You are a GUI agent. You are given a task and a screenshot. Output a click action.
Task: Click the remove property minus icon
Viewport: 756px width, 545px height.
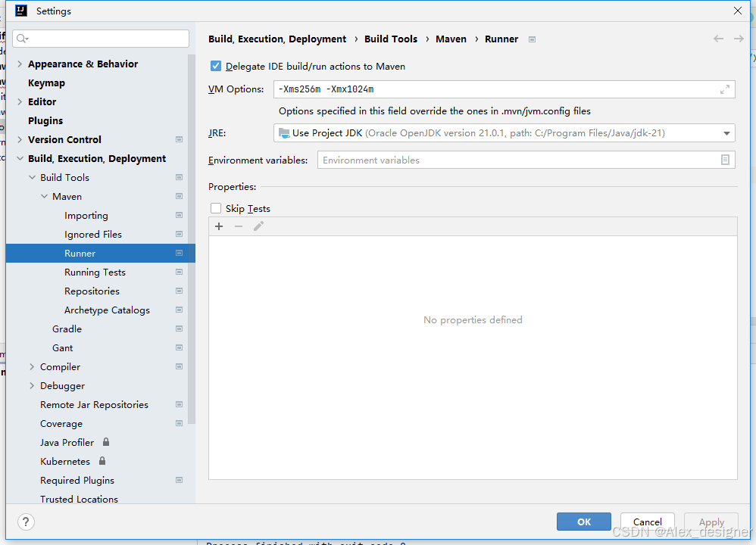(239, 226)
